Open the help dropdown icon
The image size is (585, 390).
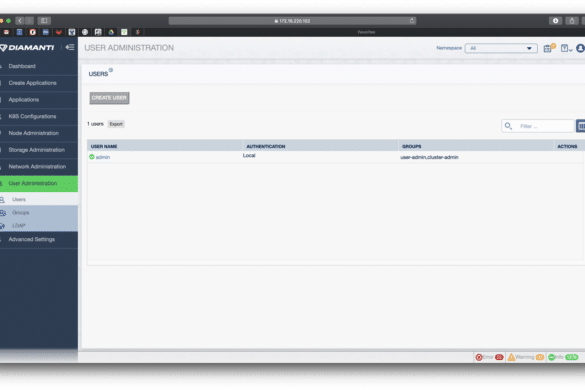566,48
